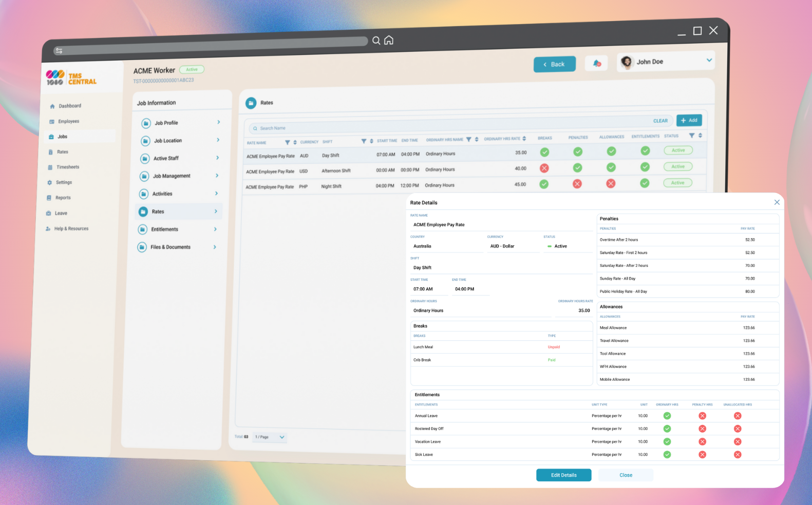Click the search magnifier in the address bar

[376, 41]
